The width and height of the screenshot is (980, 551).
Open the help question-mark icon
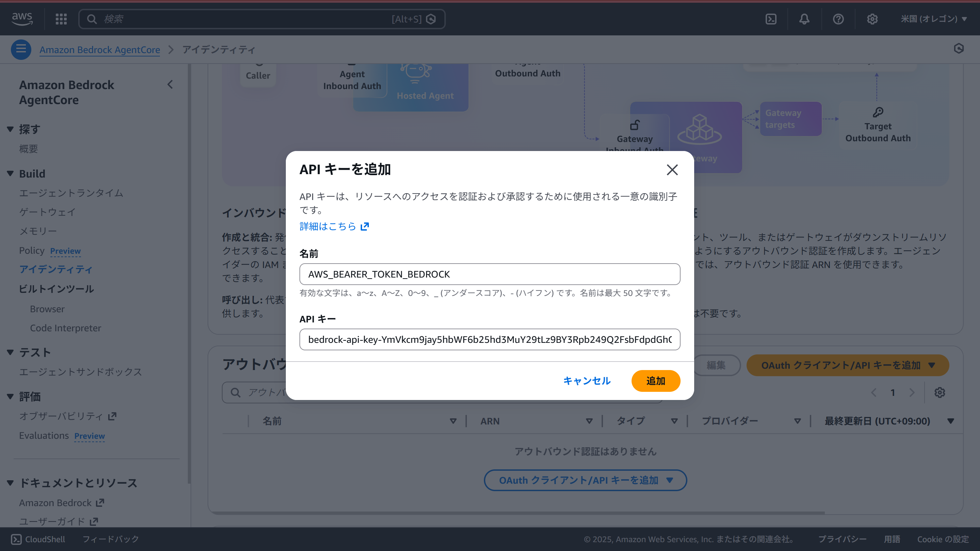coord(838,19)
